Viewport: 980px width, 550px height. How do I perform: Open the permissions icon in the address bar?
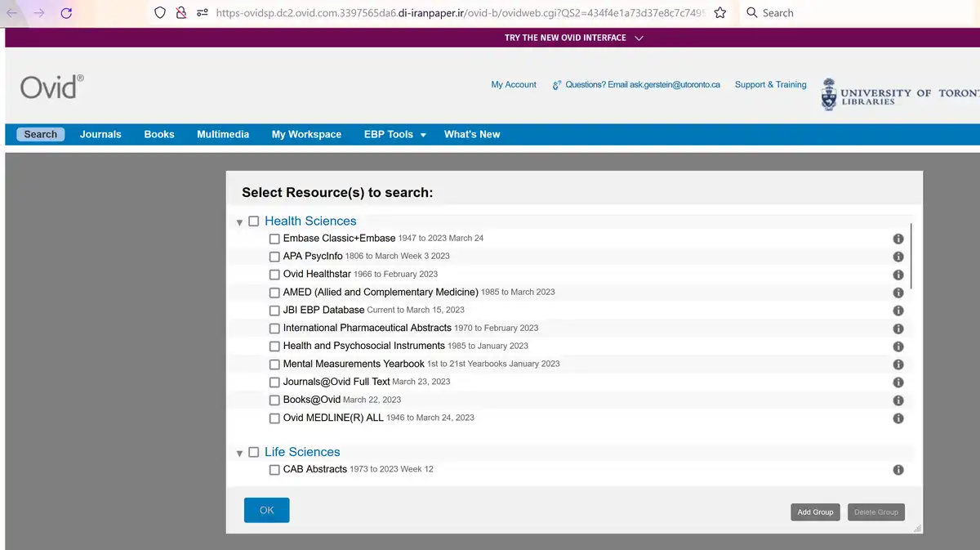click(203, 13)
